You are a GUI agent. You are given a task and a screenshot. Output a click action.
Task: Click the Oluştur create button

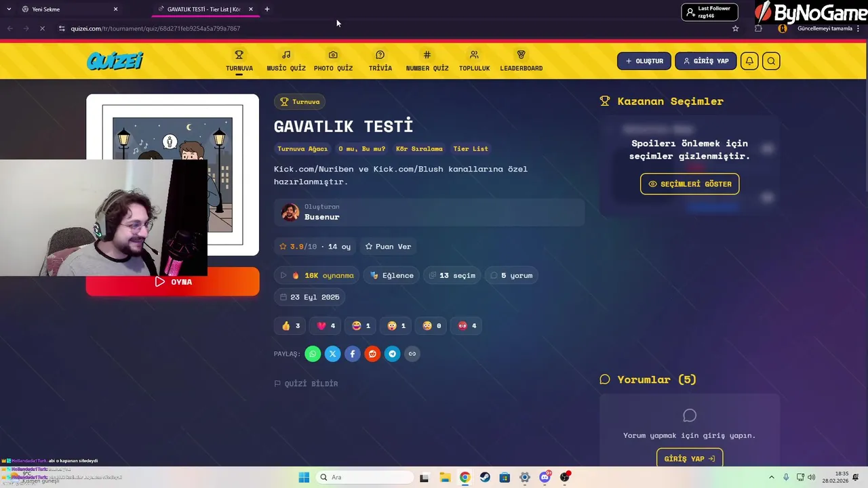click(x=644, y=61)
